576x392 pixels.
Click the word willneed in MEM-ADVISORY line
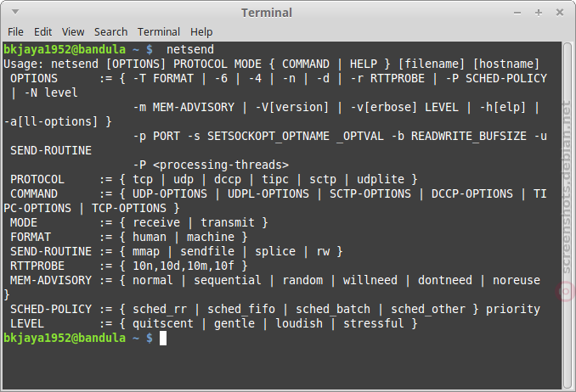coord(370,280)
